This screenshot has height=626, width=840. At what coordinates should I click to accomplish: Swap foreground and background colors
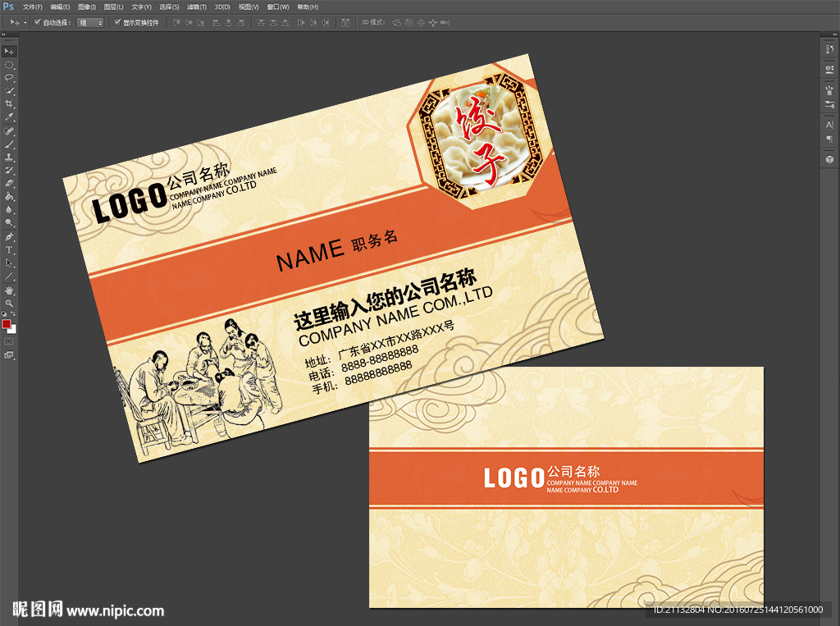coord(13,314)
